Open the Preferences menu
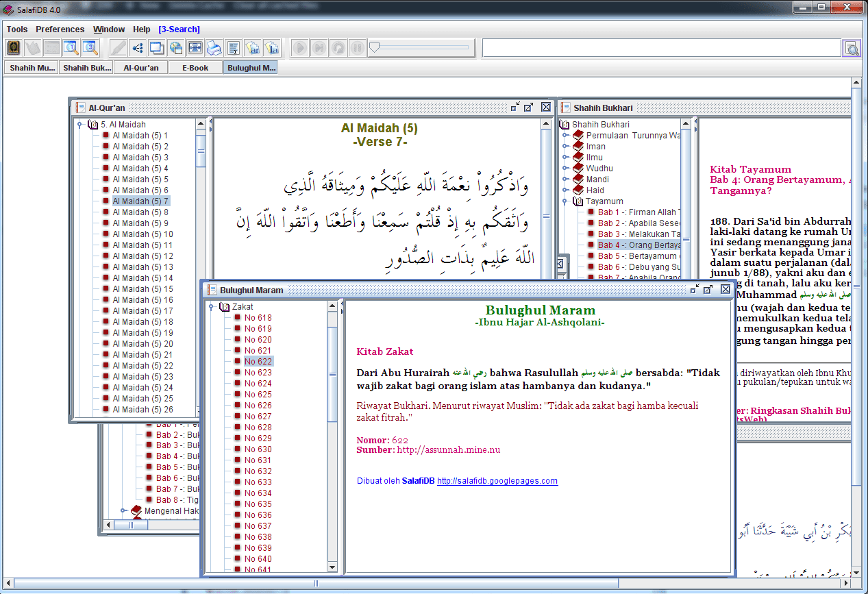This screenshot has height=594, width=868. 60,29
